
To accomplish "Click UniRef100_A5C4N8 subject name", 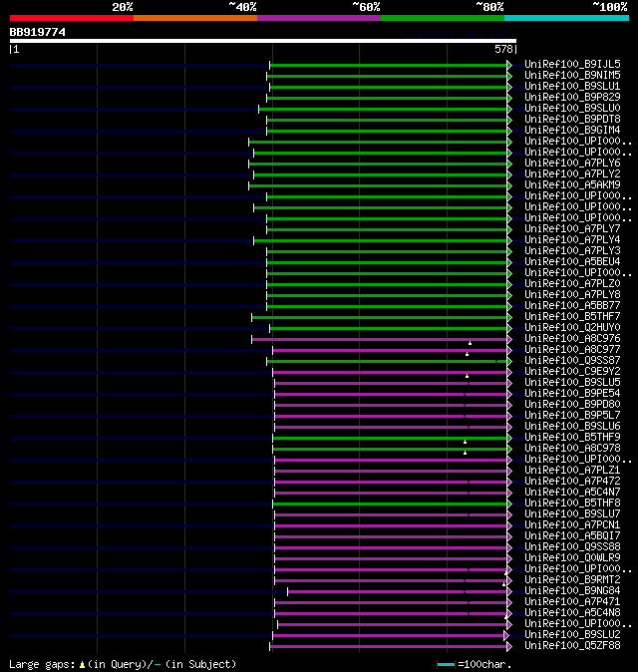I will 572,613.
